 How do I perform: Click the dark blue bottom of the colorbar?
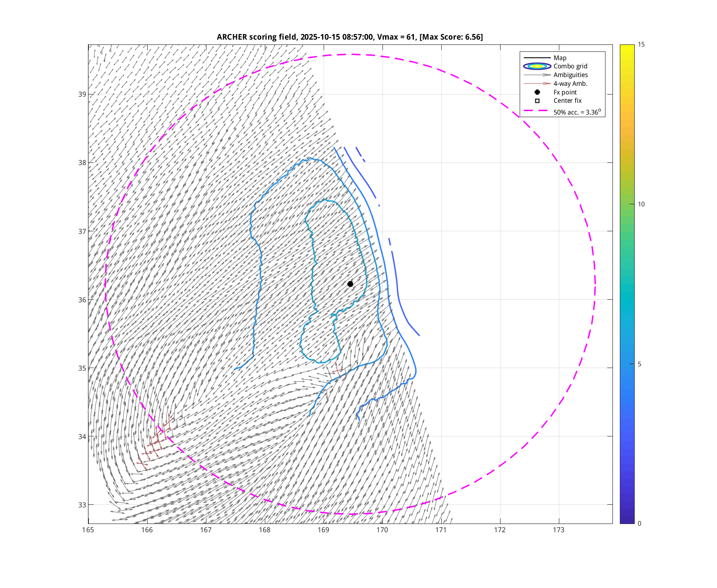pyautogui.click(x=627, y=520)
